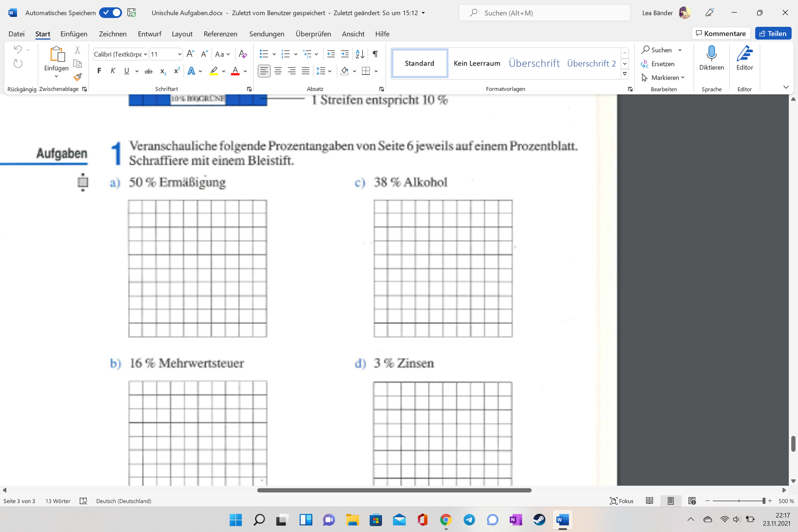Toggle superscript x² formatting
The height and width of the screenshot is (532, 798).
point(177,71)
